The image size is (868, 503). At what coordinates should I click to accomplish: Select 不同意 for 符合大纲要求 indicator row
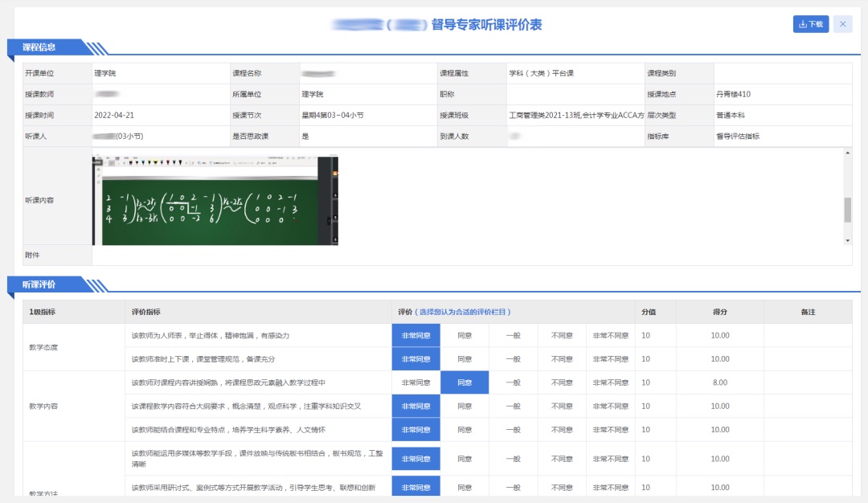(562, 407)
